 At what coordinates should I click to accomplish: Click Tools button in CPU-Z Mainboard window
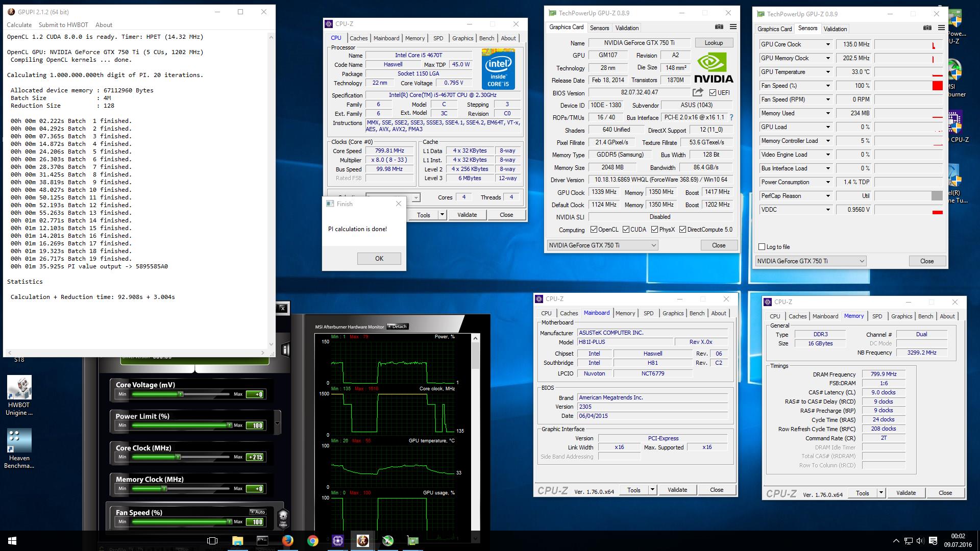click(634, 490)
